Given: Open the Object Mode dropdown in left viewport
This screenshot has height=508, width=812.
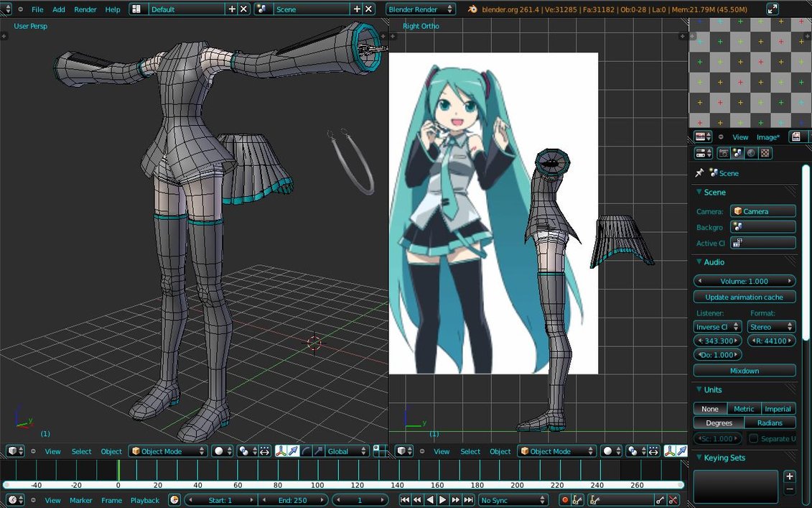Looking at the screenshot, I should pyautogui.click(x=167, y=451).
